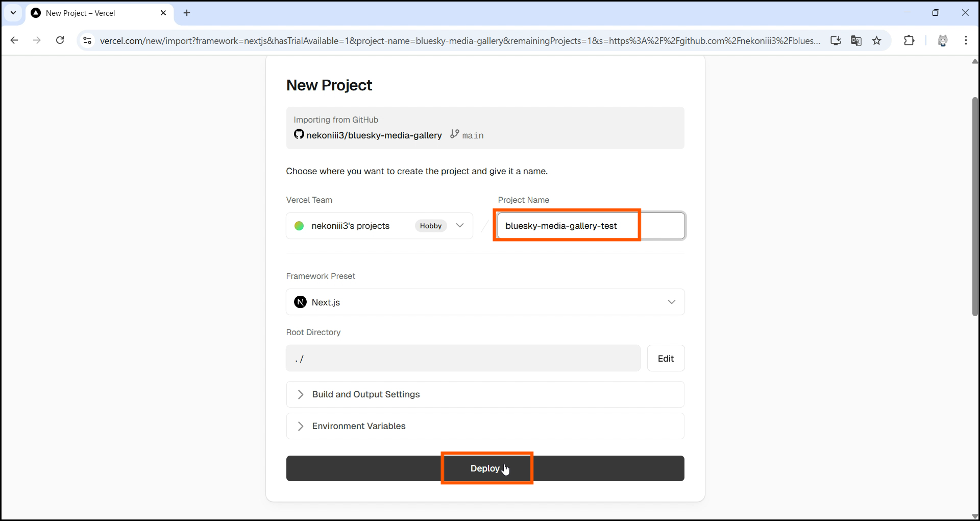Image resolution: width=980 pixels, height=521 pixels.
Task: Minimize the browser window
Action: coord(907,13)
